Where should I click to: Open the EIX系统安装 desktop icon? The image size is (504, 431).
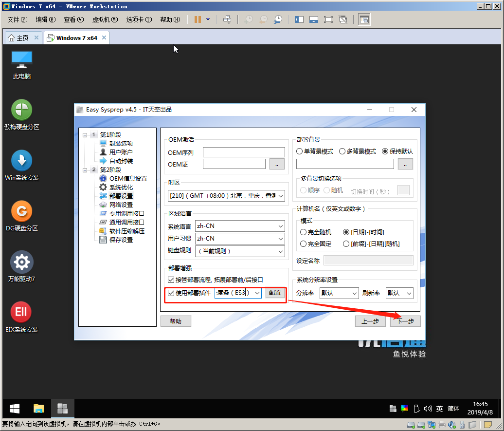pyautogui.click(x=21, y=317)
